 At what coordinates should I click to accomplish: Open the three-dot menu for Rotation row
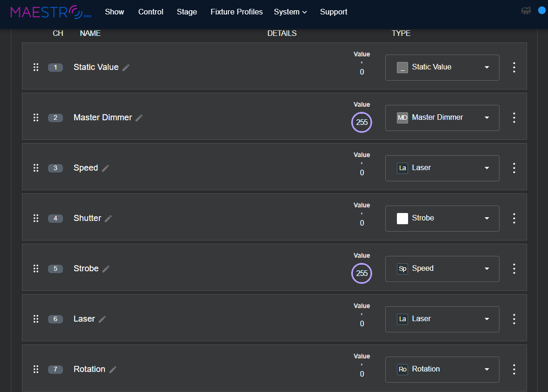coord(514,369)
